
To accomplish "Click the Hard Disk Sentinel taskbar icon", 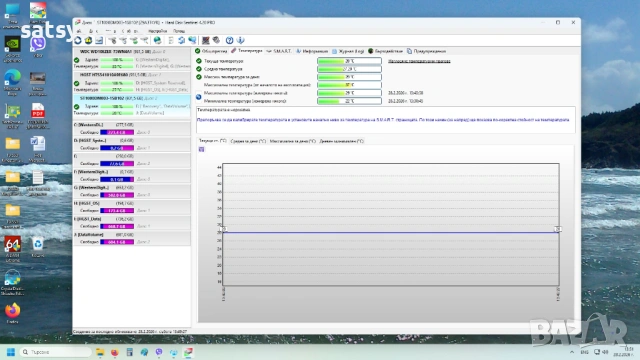I will point(188,352).
